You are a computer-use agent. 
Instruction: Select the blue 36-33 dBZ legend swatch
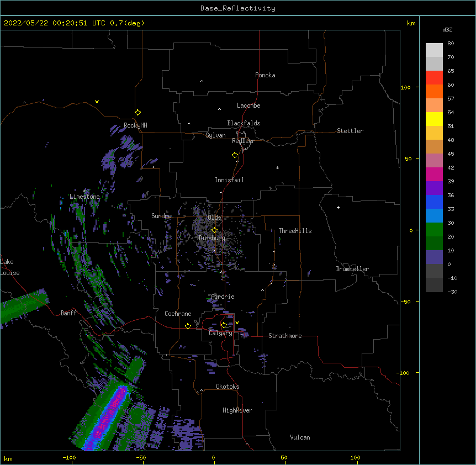tap(434, 202)
